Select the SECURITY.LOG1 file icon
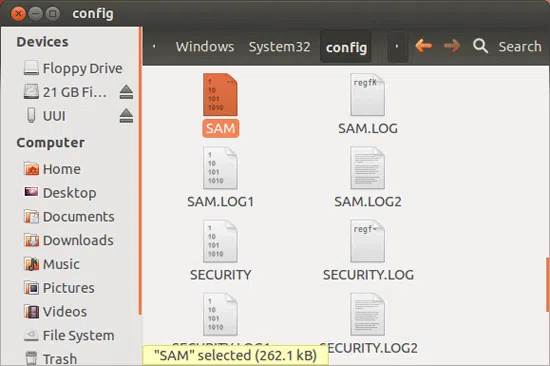The height and width of the screenshot is (366, 550). pos(220,314)
